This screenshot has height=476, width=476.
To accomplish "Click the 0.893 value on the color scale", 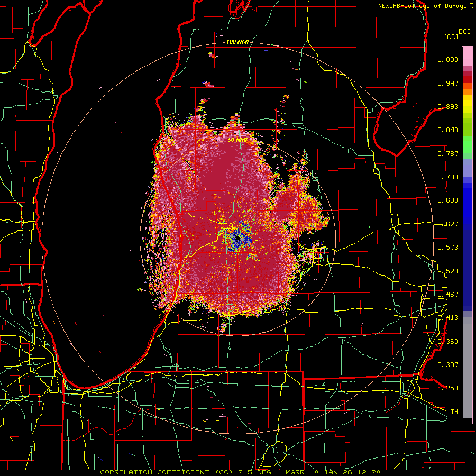I will 448,106.
